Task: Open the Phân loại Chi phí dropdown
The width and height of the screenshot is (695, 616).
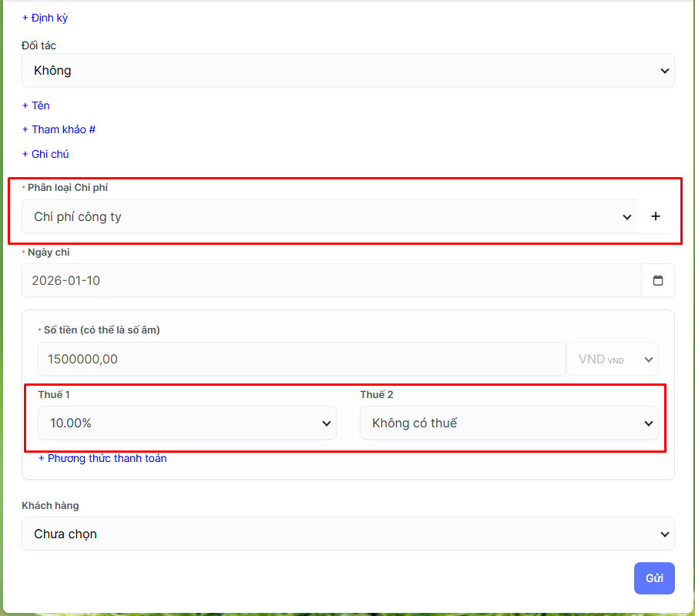Action: 329,216
